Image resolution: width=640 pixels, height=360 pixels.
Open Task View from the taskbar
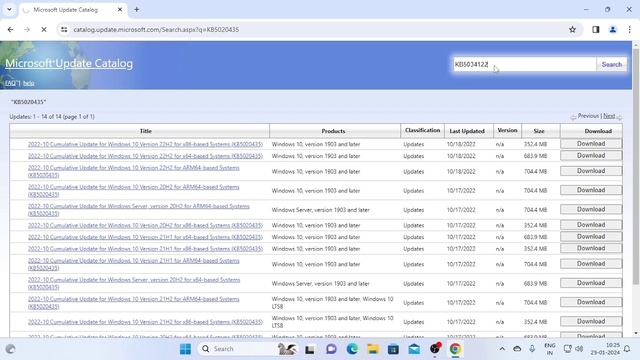[x=310, y=349]
